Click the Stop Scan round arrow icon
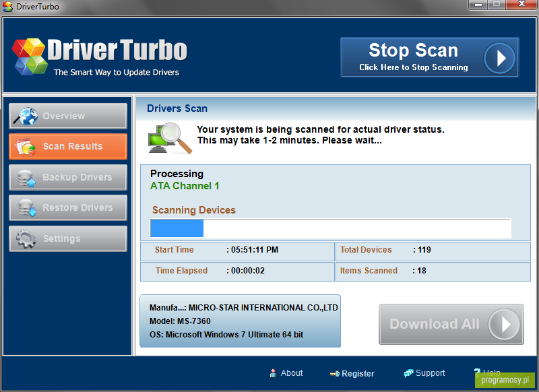Screen dimensions: 539x392 tap(499, 58)
